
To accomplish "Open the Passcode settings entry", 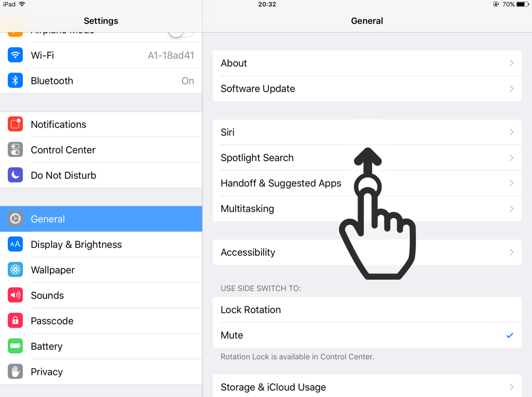I will coord(101,320).
